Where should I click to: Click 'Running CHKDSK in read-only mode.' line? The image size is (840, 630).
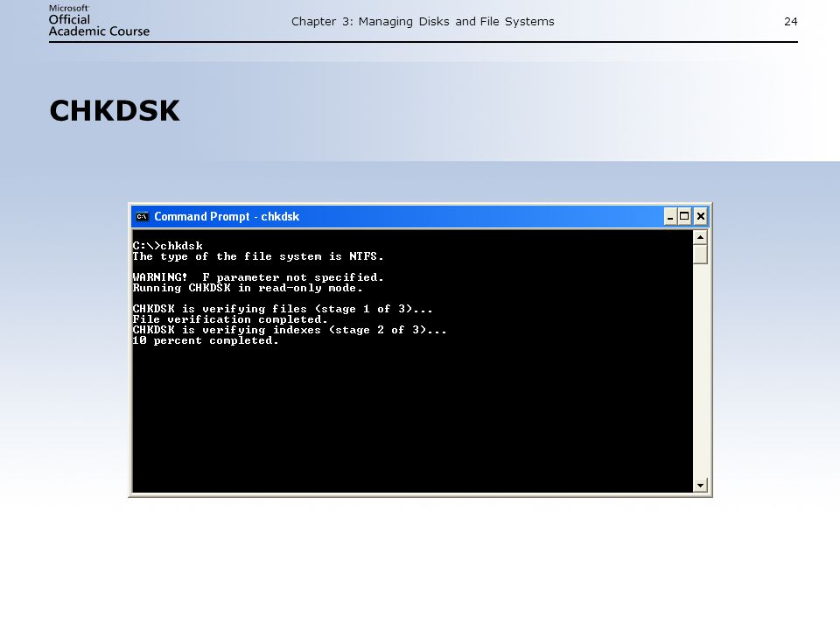coord(248,288)
